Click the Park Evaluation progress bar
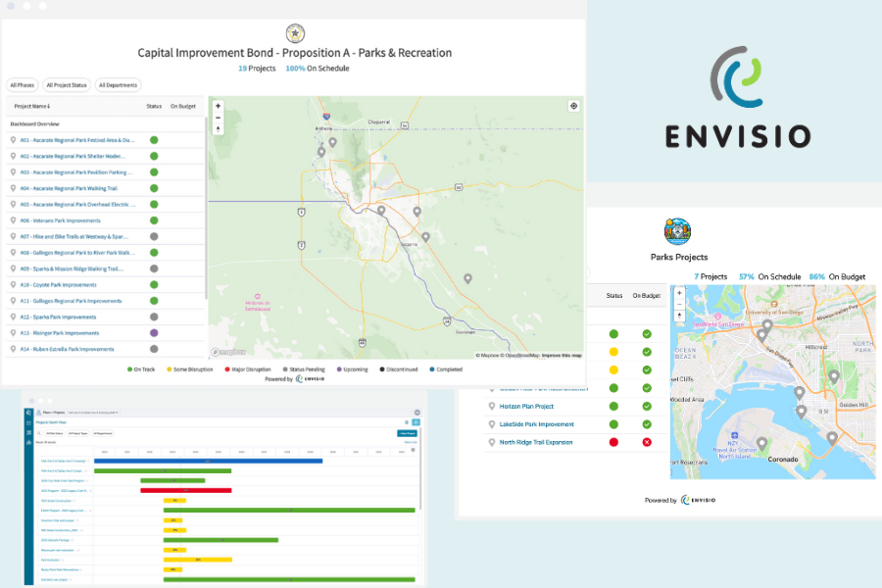The image size is (882, 588). 197,559
